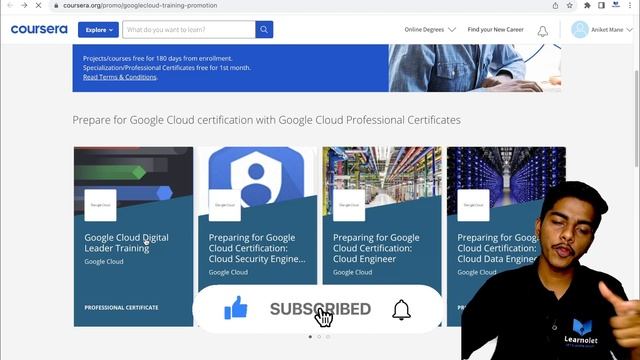
Task: Toggle the browser side panel icon
Action: pyautogui.click(x=601, y=5)
